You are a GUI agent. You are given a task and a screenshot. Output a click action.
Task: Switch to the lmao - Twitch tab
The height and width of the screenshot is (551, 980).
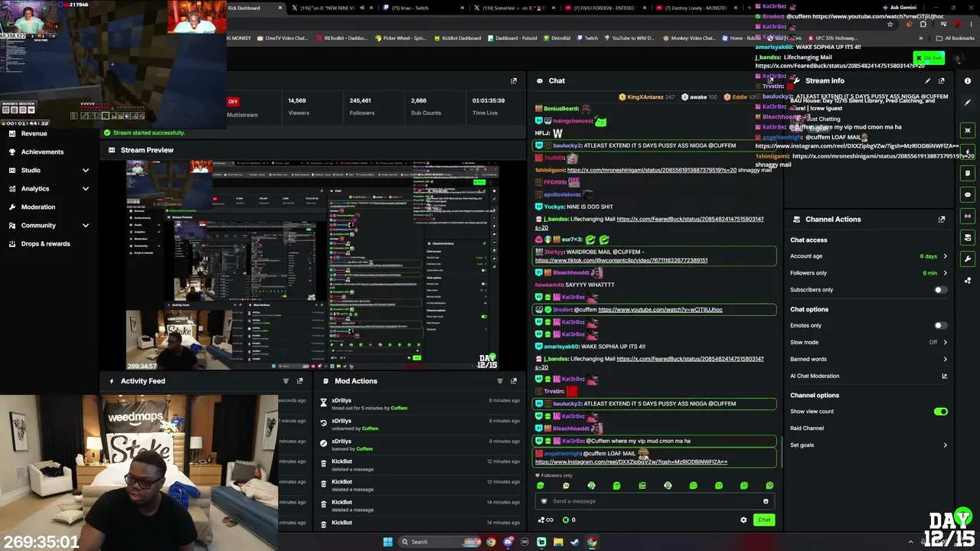point(423,8)
